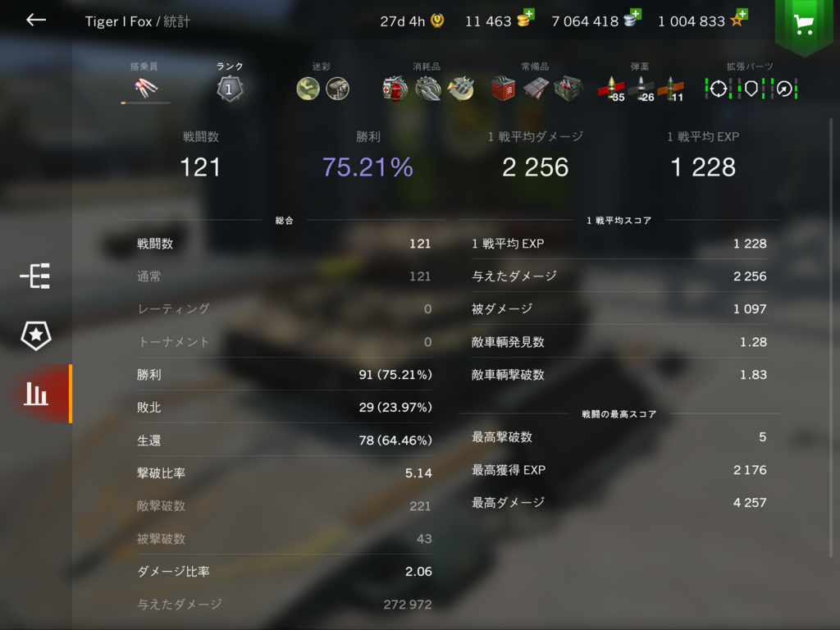Viewport: 840px width, 630px height.
Task: Toggle the crosshair equipment slot
Action: tap(719, 89)
